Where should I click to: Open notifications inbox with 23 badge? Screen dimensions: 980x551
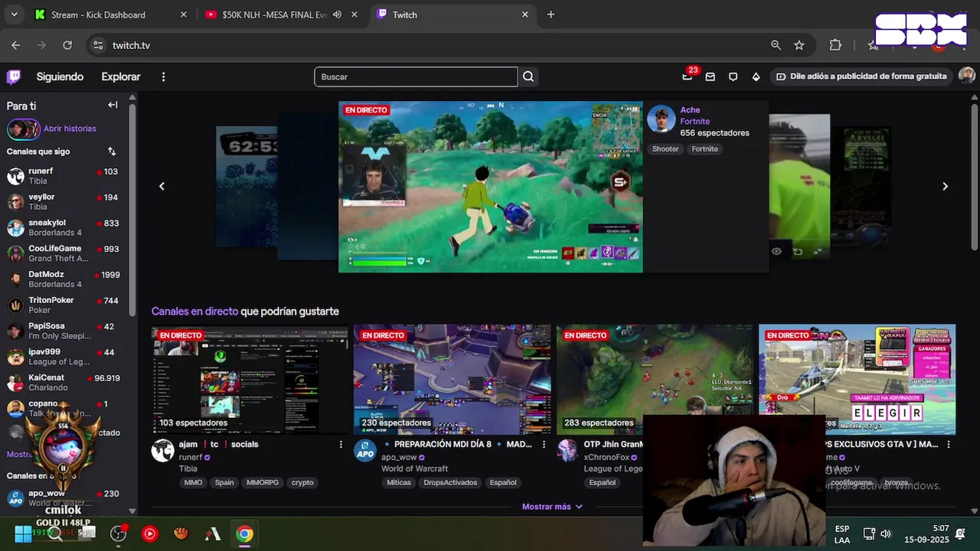pyautogui.click(x=688, y=77)
